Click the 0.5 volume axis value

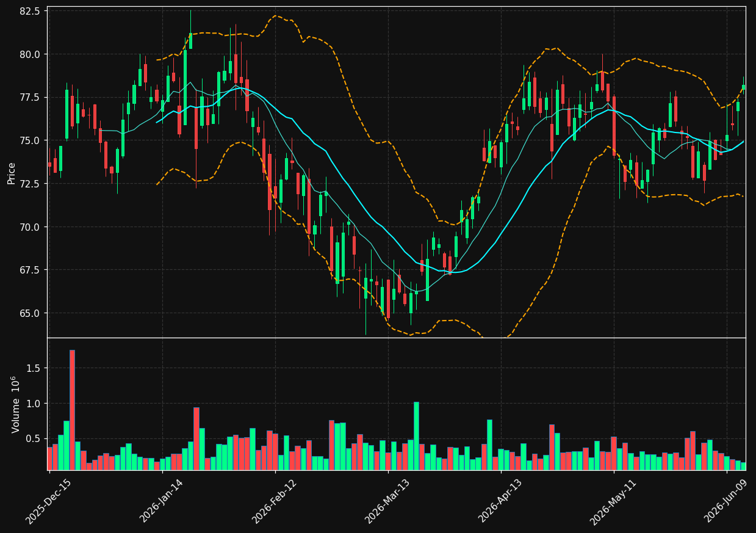(x=33, y=439)
